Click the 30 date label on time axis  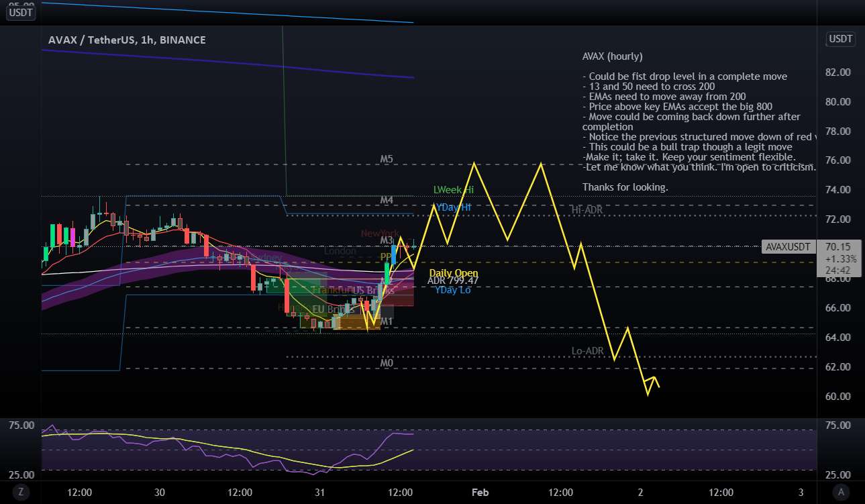(x=159, y=493)
